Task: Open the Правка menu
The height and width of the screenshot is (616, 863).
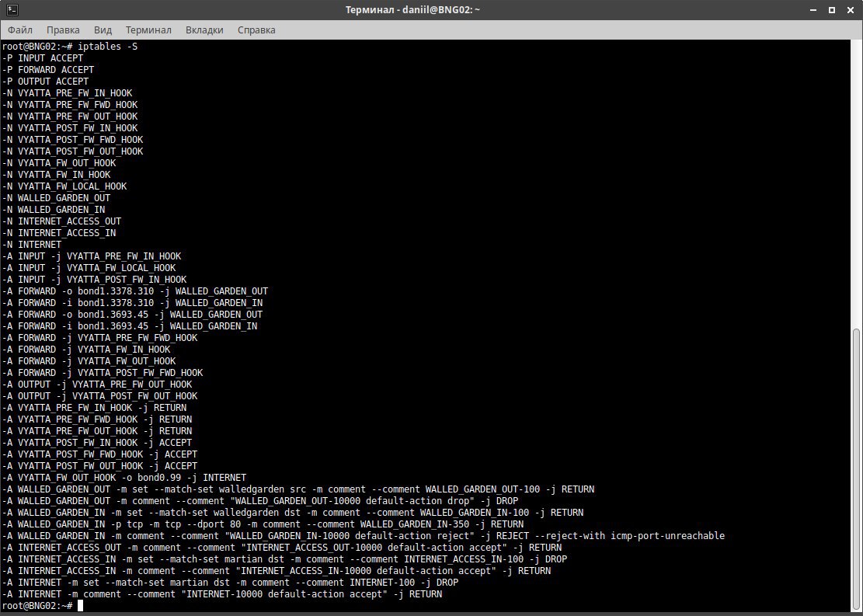Action: (63, 30)
